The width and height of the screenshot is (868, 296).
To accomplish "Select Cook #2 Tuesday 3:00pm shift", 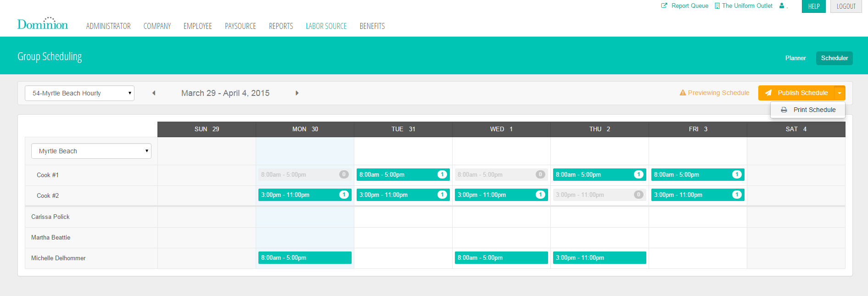I will click(x=403, y=195).
